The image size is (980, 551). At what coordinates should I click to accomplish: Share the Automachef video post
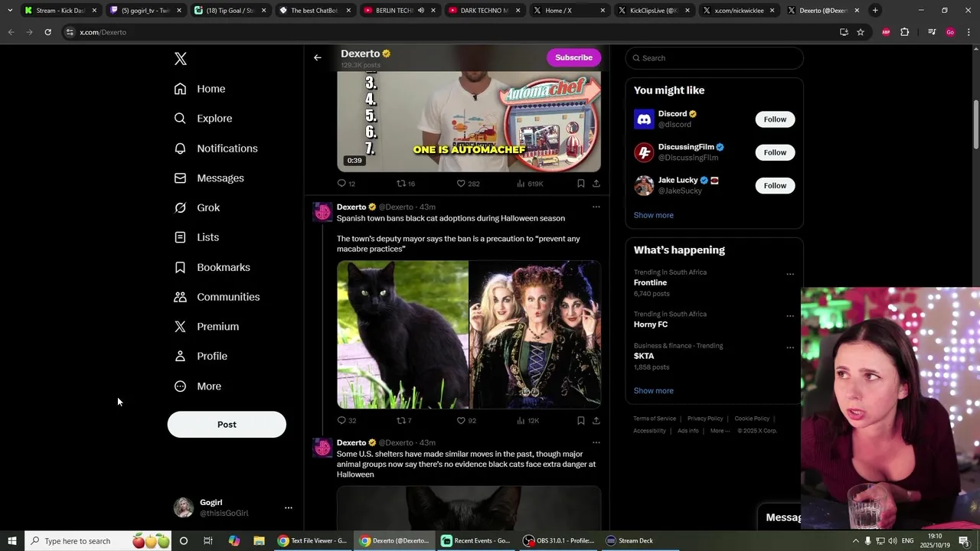point(596,184)
